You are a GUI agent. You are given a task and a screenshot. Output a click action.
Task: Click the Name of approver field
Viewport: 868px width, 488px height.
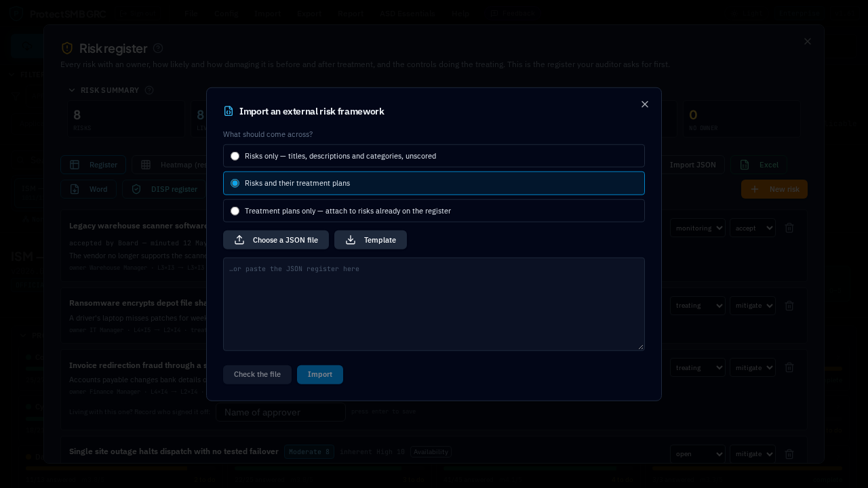point(281,412)
